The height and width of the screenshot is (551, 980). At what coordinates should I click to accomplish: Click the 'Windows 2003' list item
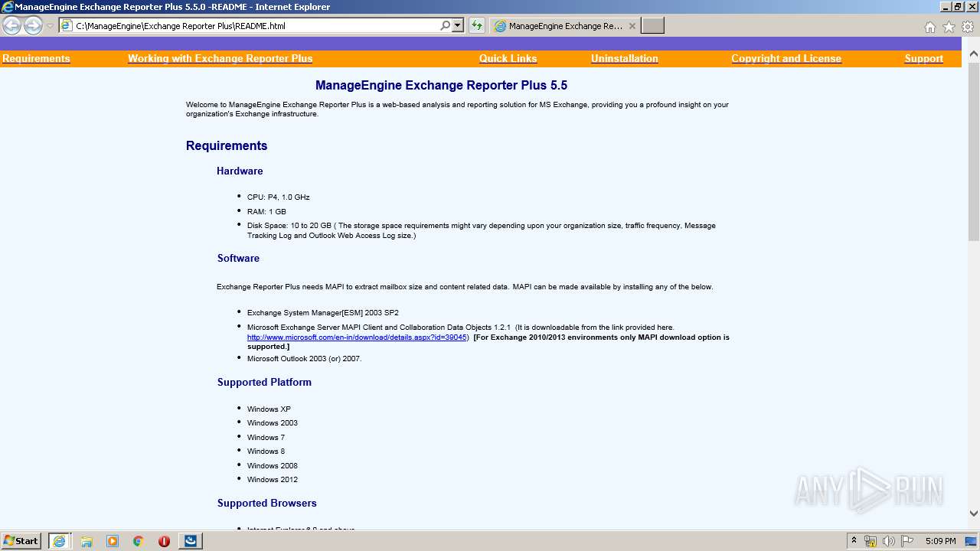pyautogui.click(x=273, y=423)
